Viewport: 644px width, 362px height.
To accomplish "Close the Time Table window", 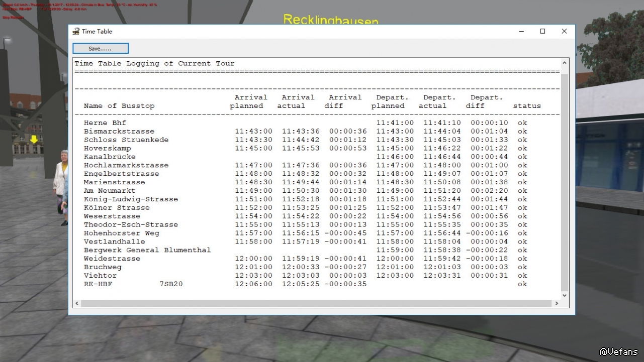I will [564, 31].
